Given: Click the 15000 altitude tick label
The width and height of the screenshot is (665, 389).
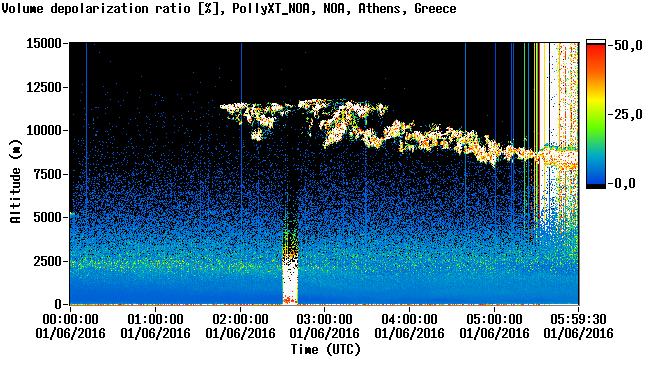Looking at the screenshot, I should 44,43.
